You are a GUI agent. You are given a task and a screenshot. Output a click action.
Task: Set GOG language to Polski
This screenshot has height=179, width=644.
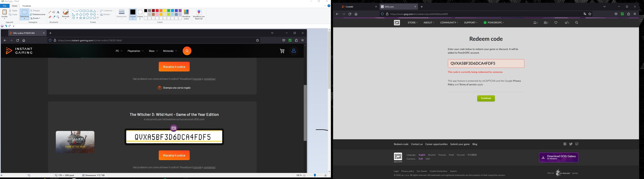point(451,155)
